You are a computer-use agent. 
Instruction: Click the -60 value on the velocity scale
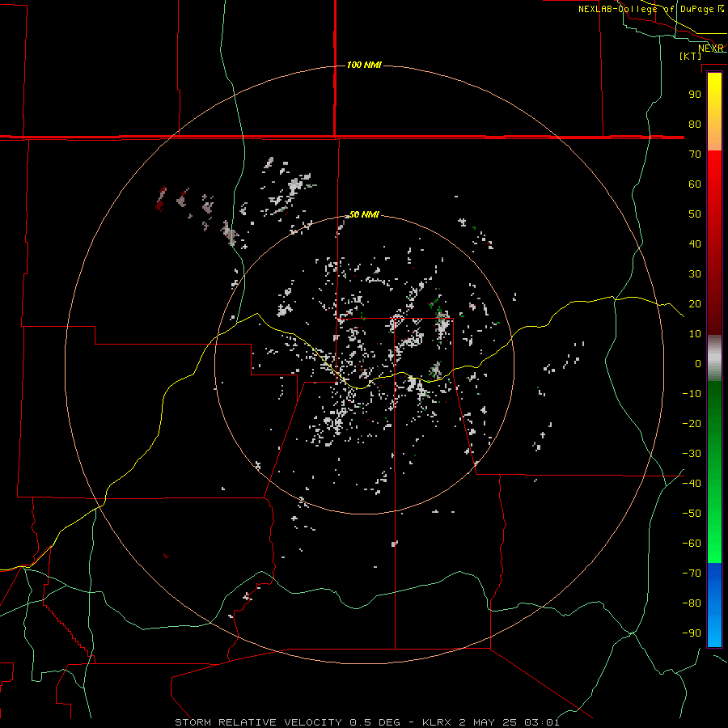click(692, 544)
